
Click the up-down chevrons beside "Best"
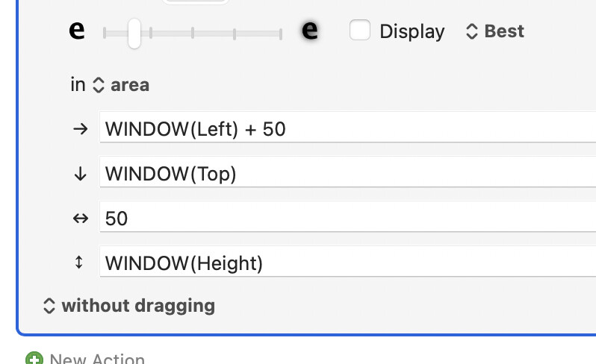[471, 31]
